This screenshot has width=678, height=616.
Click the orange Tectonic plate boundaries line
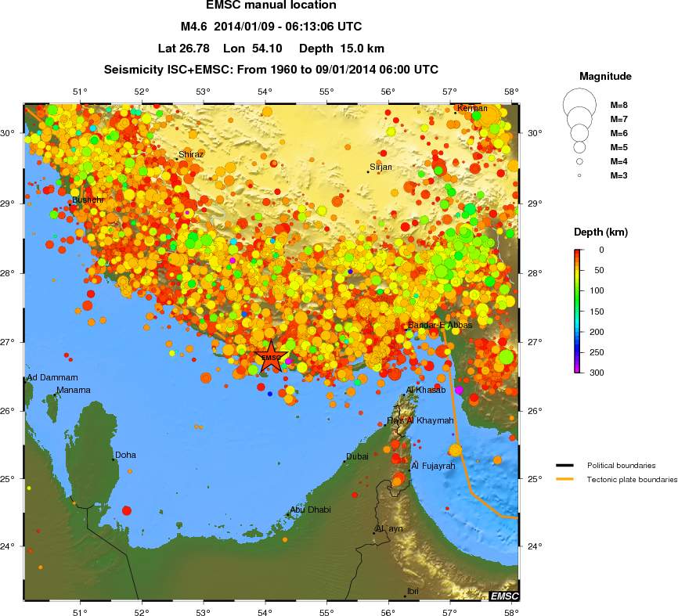coord(564,479)
